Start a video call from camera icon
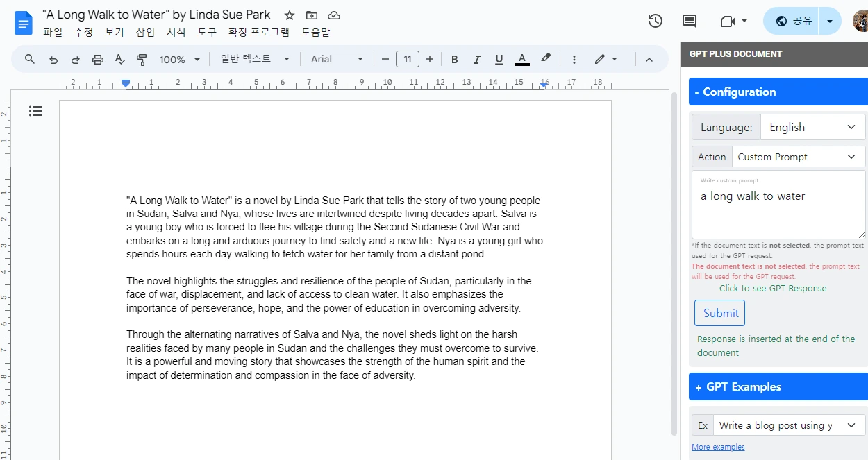 (x=728, y=21)
